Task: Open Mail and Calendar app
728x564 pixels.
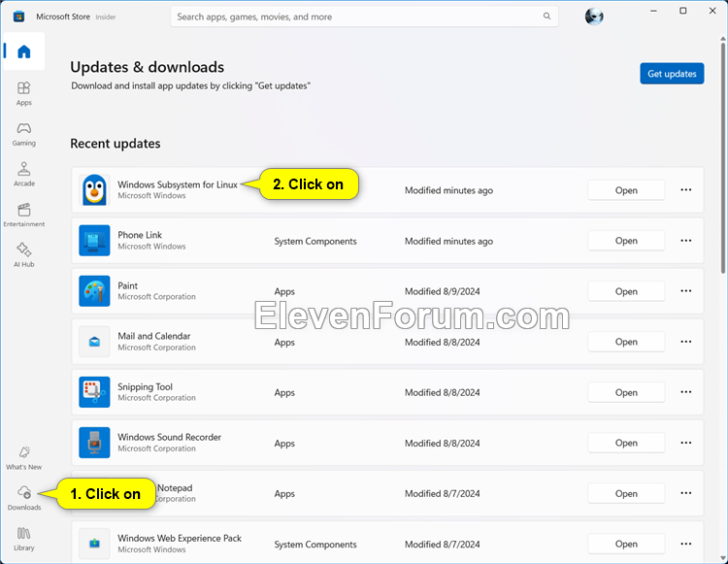Action: click(626, 342)
